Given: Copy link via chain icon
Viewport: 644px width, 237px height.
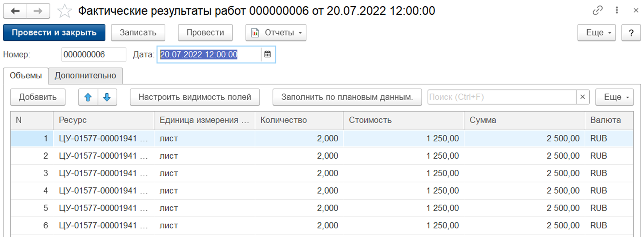Looking at the screenshot, I should point(597,10).
